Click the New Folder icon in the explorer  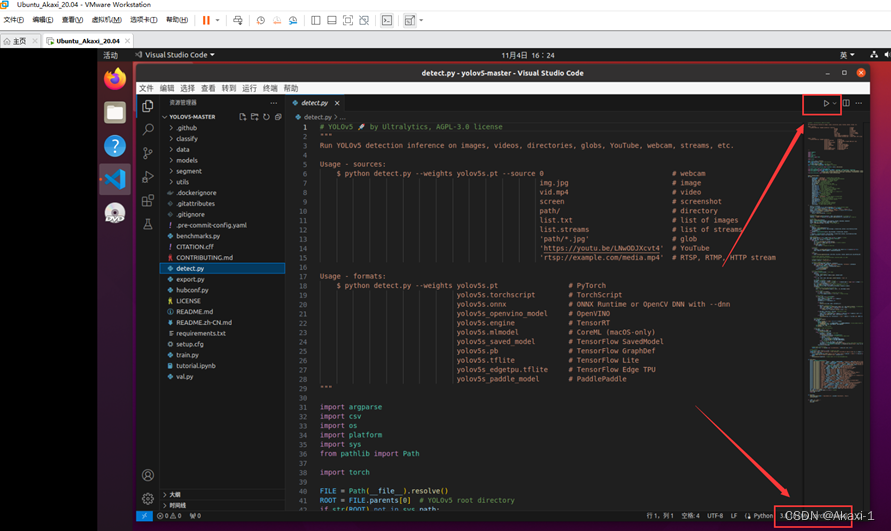click(255, 117)
